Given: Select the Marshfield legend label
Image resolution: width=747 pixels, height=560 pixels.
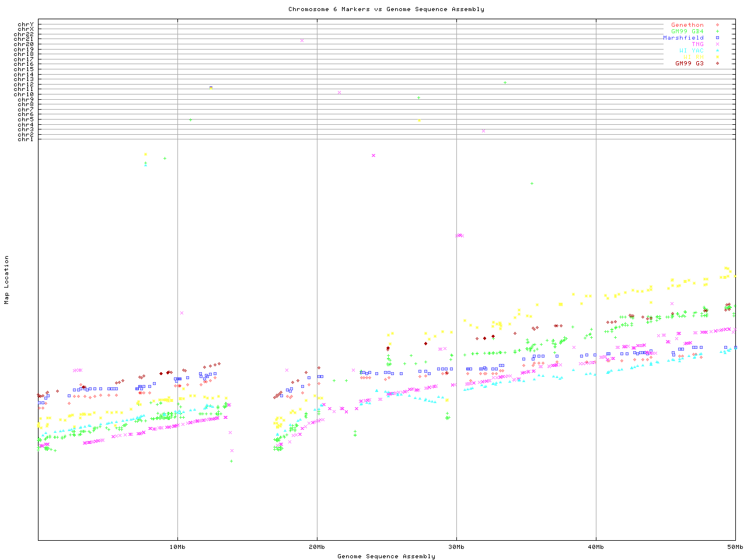Looking at the screenshot, I should tap(683, 38).
